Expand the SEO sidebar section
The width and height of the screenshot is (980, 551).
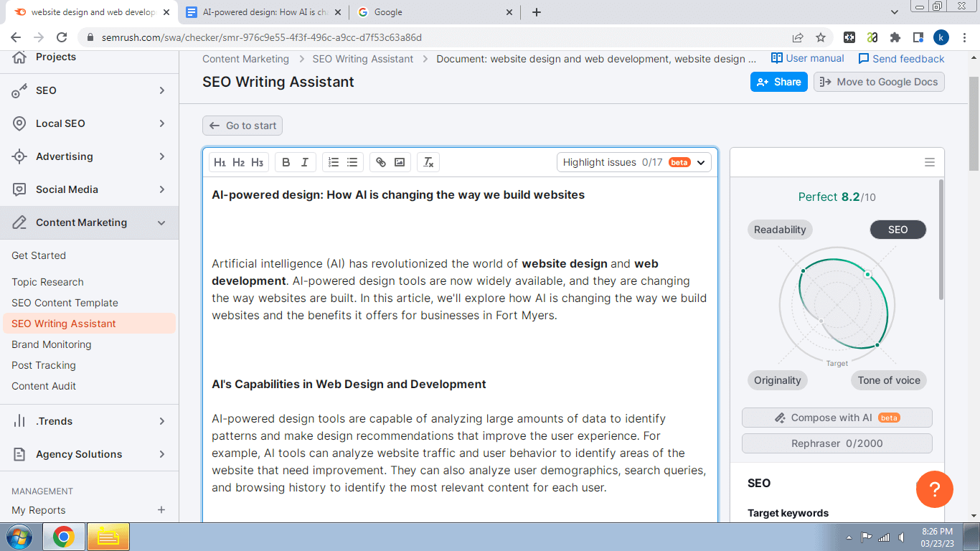(89, 90)
